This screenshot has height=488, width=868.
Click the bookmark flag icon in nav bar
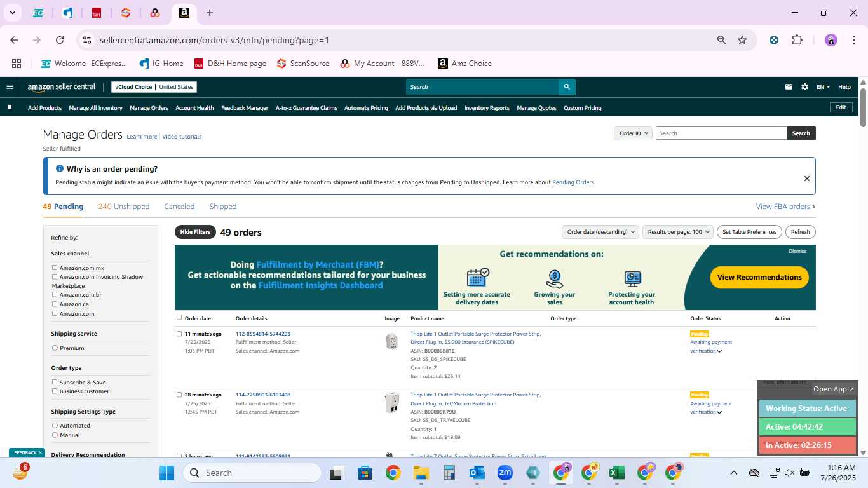pyautogui.click(x=10, y=107)
